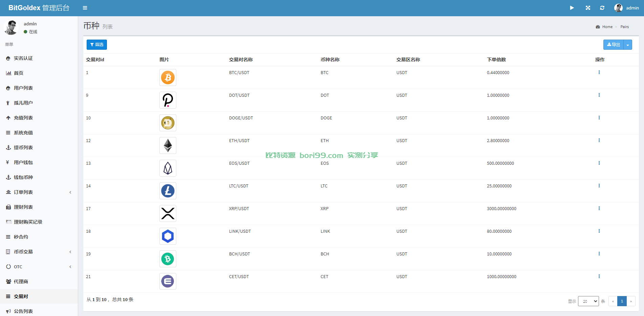Image resolution: width=644 pixels, height=316 pixels.
Task: Click the EOS logo image
Action: point(168,168)
